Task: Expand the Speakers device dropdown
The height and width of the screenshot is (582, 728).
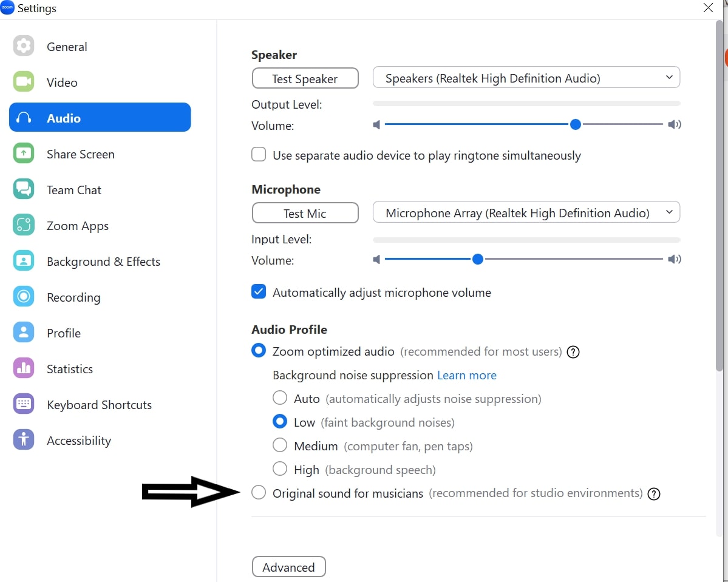Action: 526,78
